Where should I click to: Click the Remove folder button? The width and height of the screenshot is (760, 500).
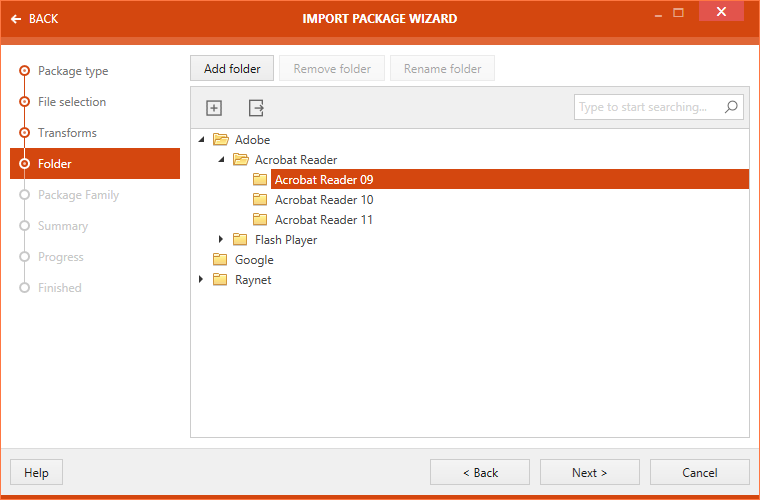click(x=332, y=68)
